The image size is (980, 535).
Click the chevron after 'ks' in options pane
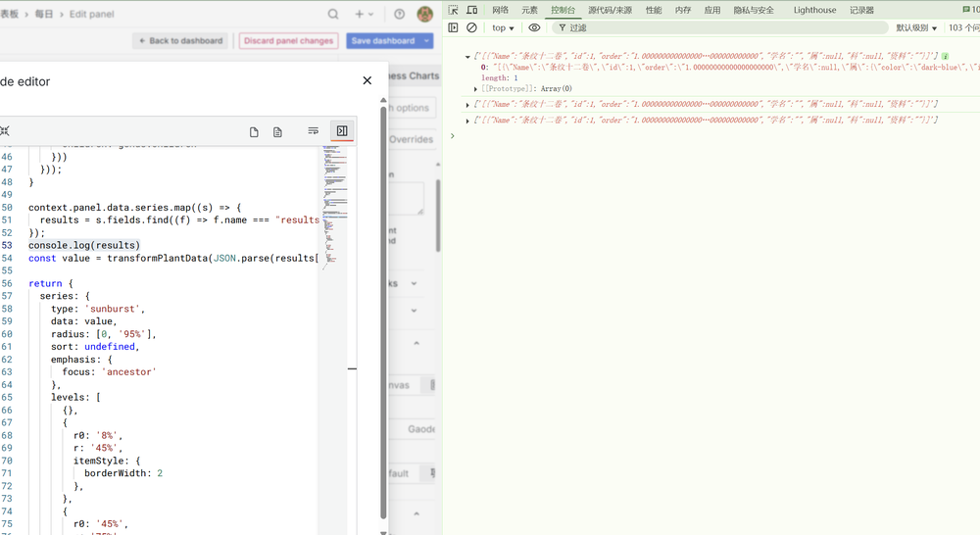(414, 283)
